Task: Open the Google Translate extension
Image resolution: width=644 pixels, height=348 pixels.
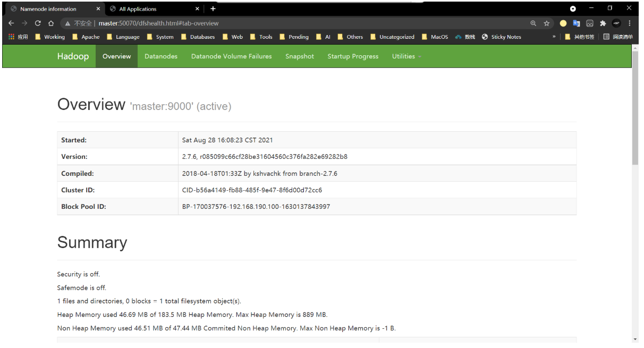Action: [x=577, y=23]
